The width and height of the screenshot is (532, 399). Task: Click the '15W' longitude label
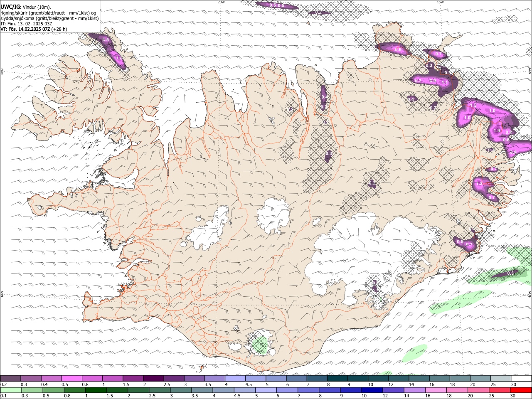click(440, 2)
